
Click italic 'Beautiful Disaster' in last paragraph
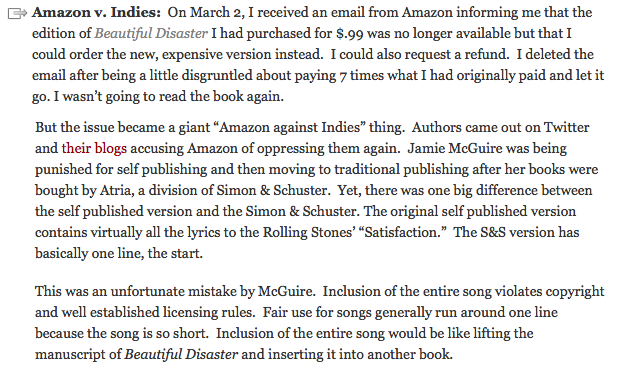(x=181, y=355)
